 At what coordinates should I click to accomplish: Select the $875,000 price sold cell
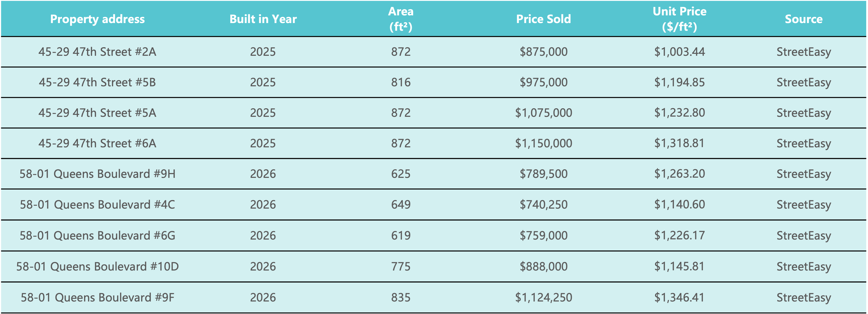543,52
